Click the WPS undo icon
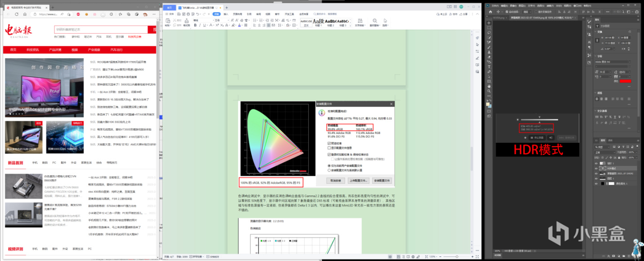This screenshot has height=261, width=644. click(198, 14)
